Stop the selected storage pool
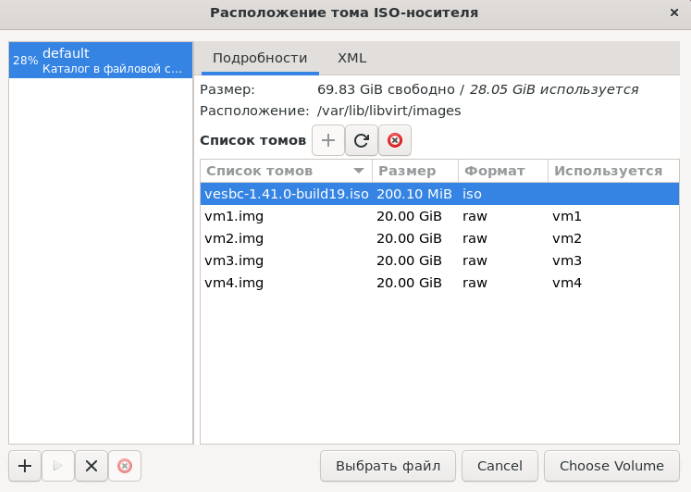Image resolution: width=691 pixels, height=492 pixels. point(91,465)
